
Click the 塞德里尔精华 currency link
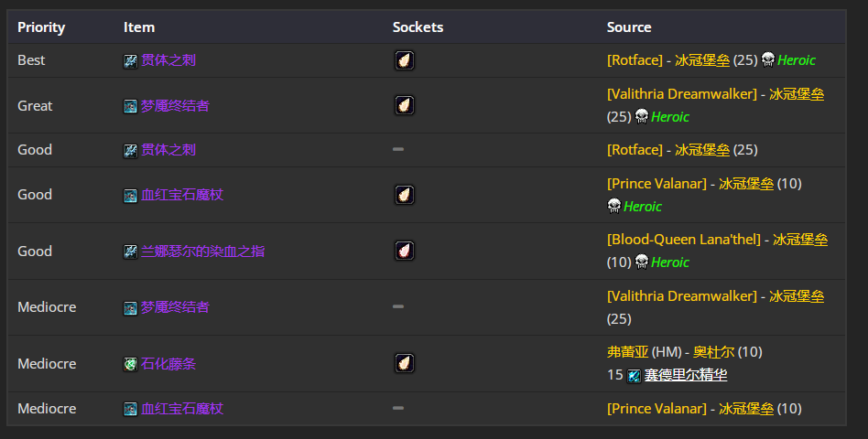[x=686, y=376]
